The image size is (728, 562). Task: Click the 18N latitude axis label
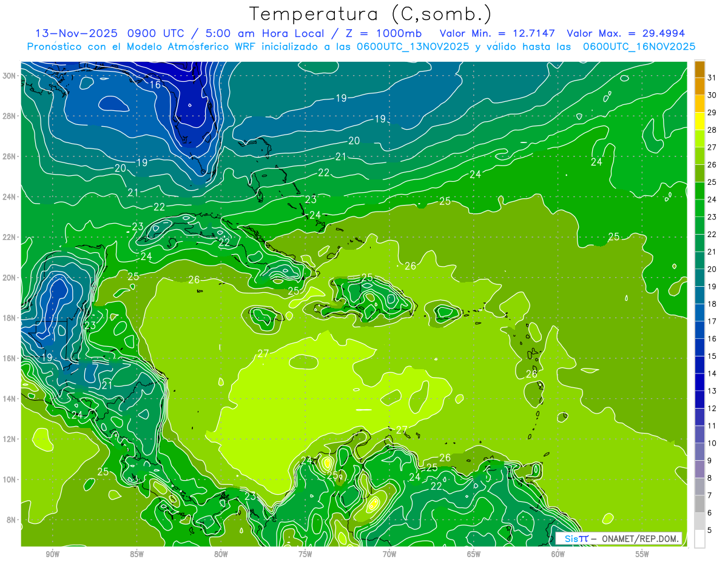pyautogui.click(x=9, y=318)
